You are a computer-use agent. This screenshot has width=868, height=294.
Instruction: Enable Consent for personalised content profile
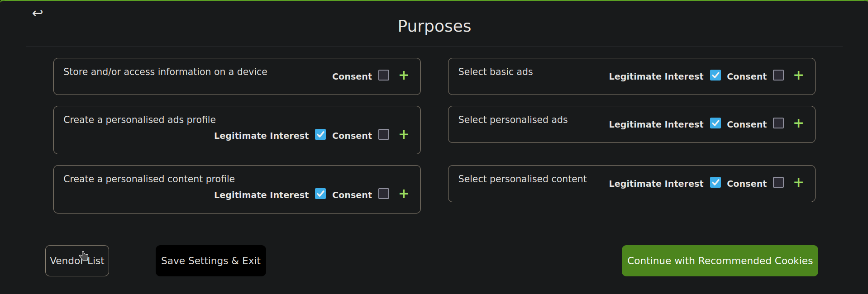(x=384, y=194)
